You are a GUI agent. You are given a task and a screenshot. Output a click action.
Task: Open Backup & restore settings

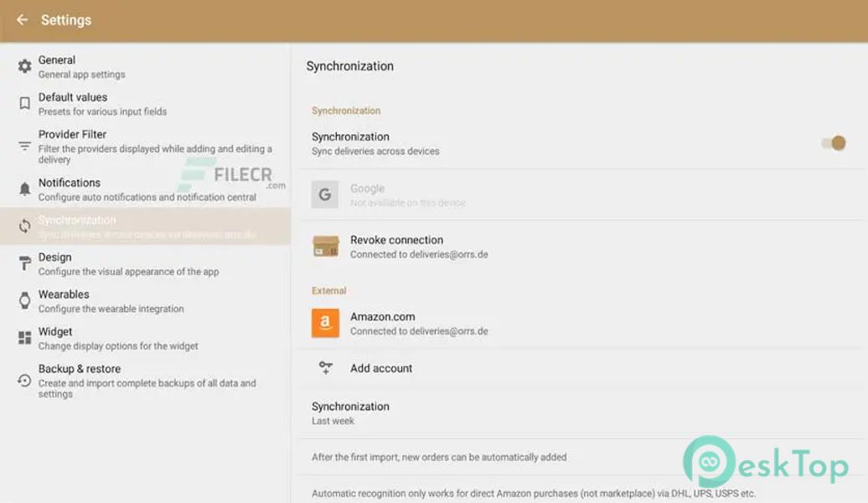tap(147, 381)
